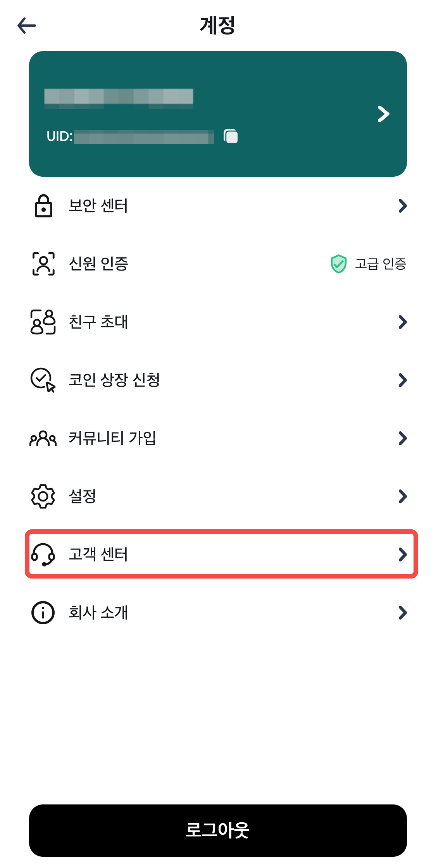Tap the settings gear icon
Viewport: 436px width, 868px height.
tap(43, 496)
